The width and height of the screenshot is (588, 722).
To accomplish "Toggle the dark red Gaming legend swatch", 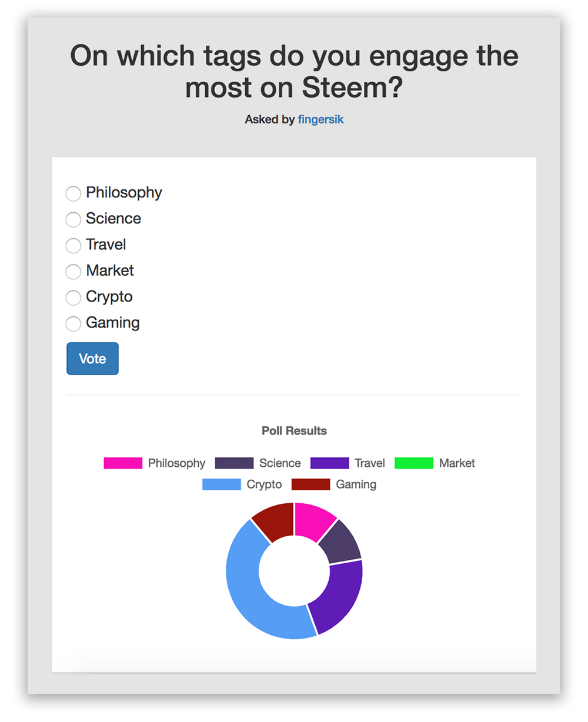I will tap(310, 484).
